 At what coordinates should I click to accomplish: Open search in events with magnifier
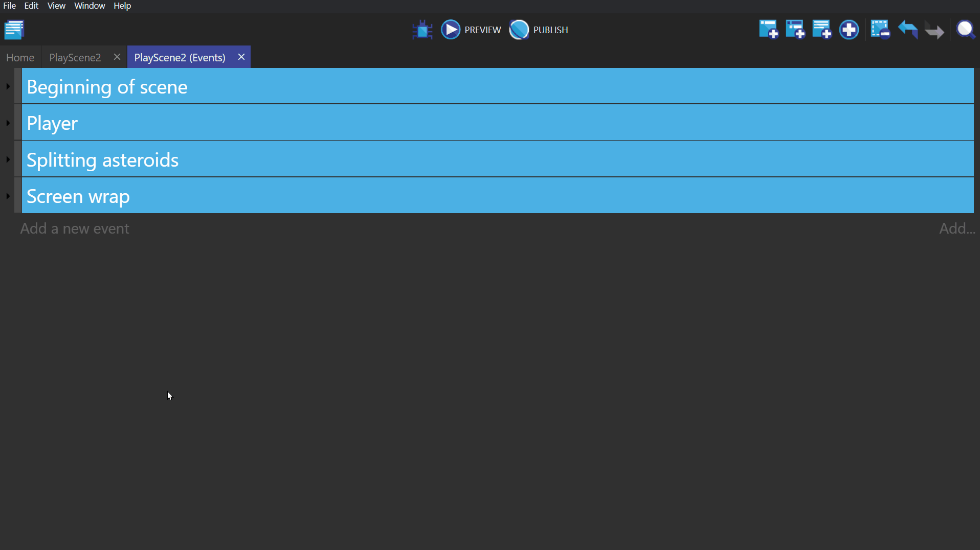point(965,30)
